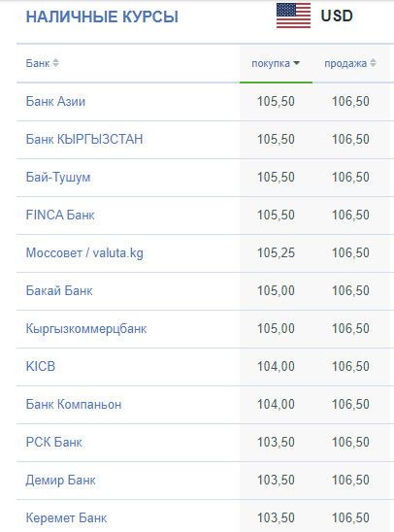
Task: Open the Банк КЫРГЫЗСТАН link
Action: (84, 140)
